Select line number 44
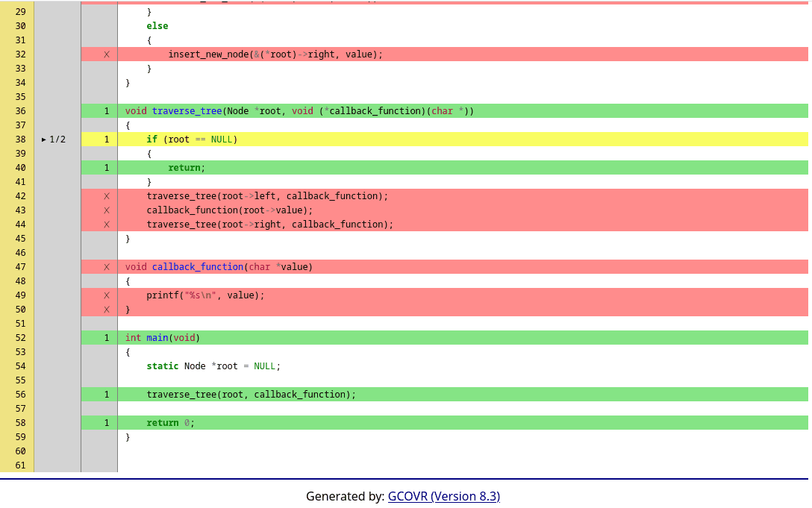The height and width of the screenshot is (508, 812). 20,225
